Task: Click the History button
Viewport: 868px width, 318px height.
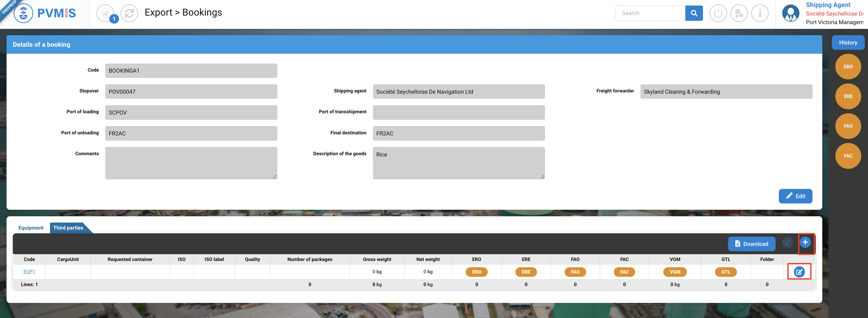Action: pyautogui.click(x=848, y=42)
